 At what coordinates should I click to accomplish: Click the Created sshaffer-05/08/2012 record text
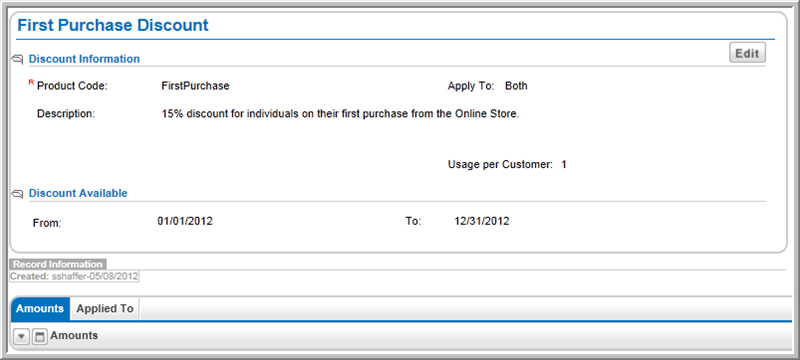tap(74, 276)
